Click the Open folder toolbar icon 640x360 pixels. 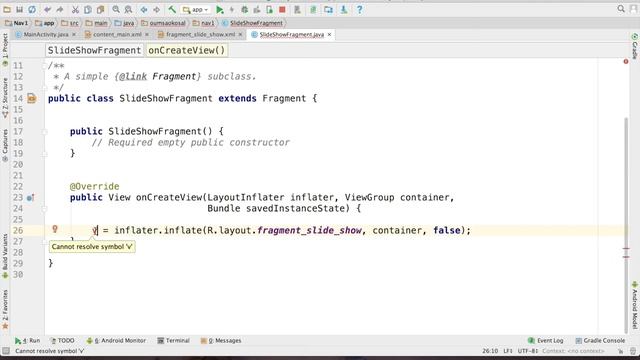7,9
